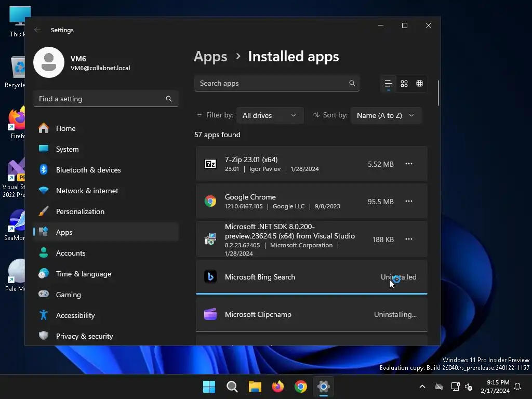Click the 95.5 MB size value

coord(381,202)
